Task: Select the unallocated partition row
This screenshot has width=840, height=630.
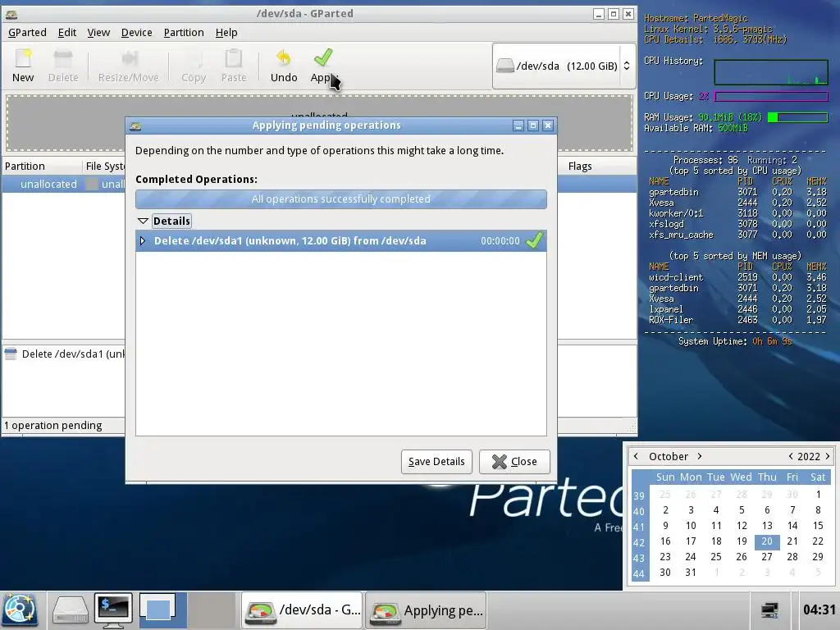Action: click(63, 185)
